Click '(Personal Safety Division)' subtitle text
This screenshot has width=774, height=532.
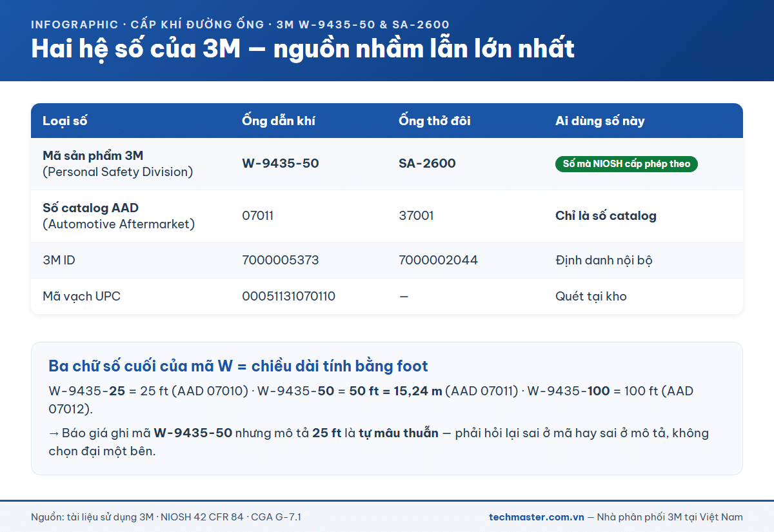(118, 172)
